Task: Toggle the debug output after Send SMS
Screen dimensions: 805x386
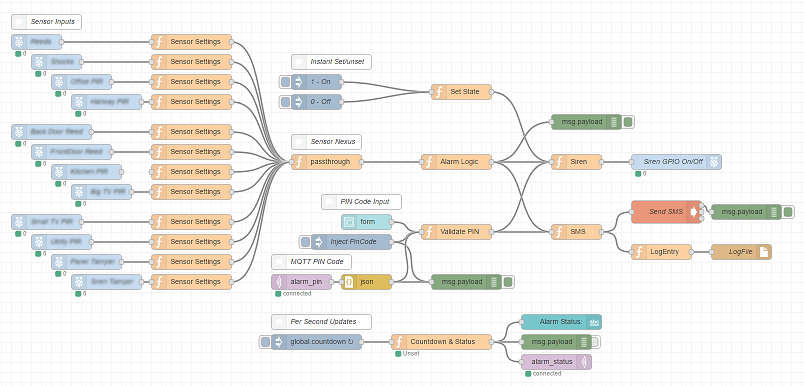Action: coord(788,211)
